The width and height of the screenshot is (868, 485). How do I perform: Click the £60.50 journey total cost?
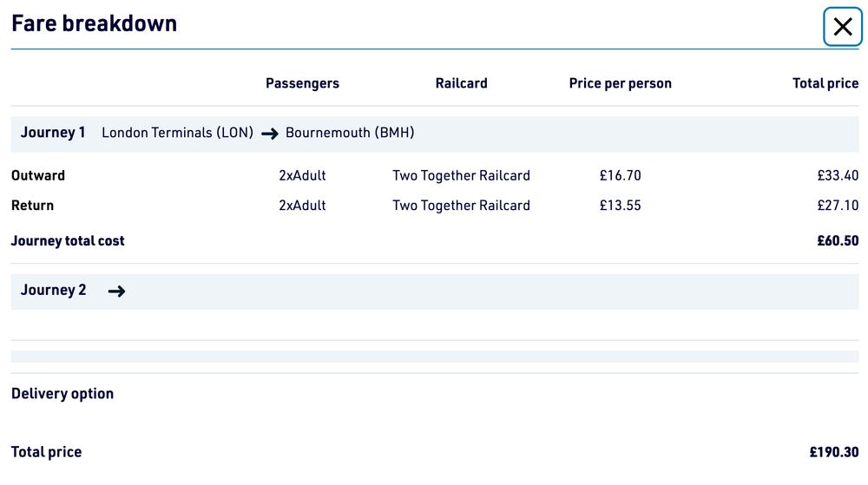[837, 241]
